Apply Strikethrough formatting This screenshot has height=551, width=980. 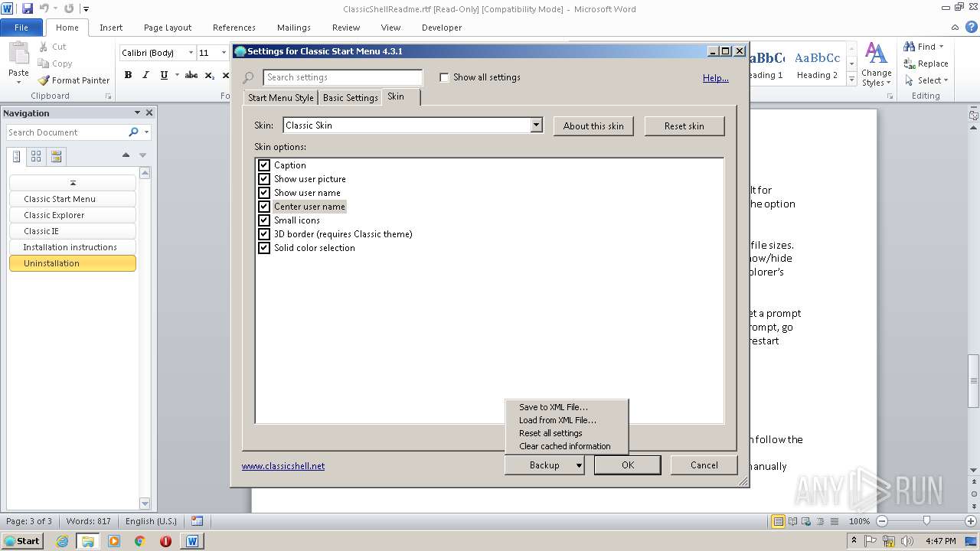[x=191, y=75]
